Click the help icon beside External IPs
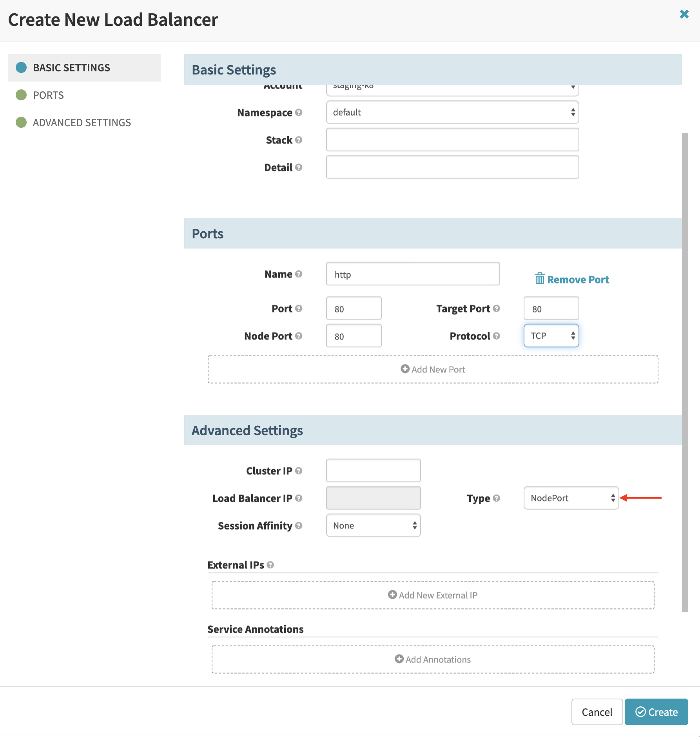Viewport: 700px width, 737px height. [x=270, y=565]
